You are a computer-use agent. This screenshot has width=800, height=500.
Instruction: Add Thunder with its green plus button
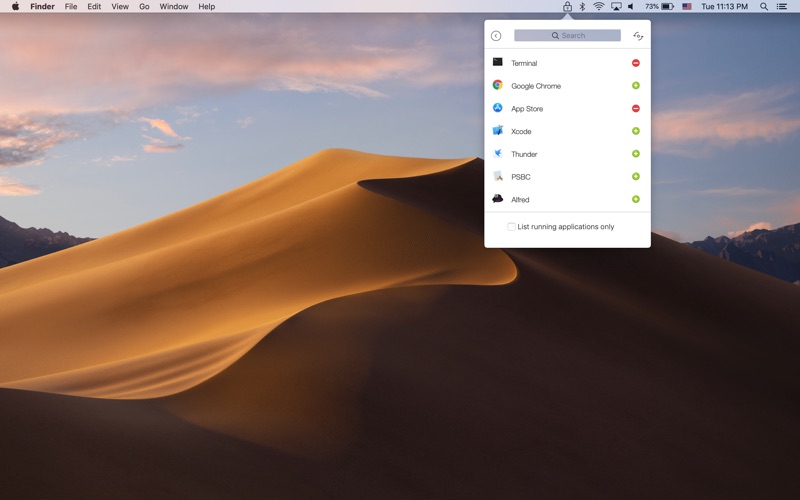click(636, 154)
